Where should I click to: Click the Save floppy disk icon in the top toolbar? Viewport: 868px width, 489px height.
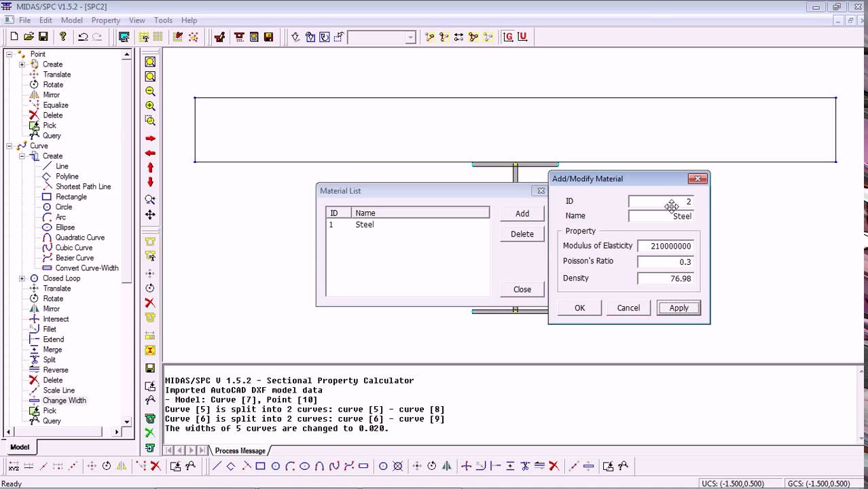coord(43,37)
